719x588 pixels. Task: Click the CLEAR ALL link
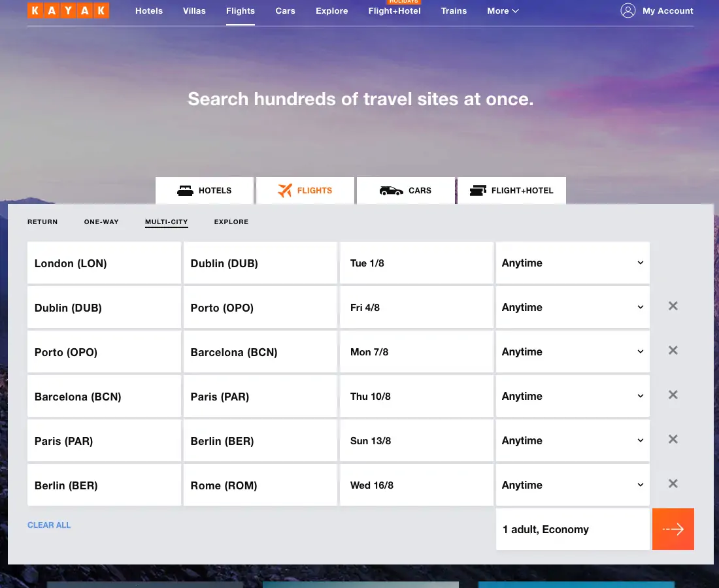point(49,525)
